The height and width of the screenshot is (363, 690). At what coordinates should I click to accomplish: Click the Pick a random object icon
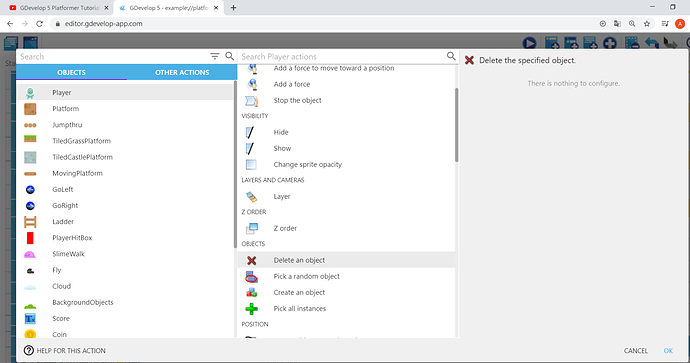(x=252, y=277)
